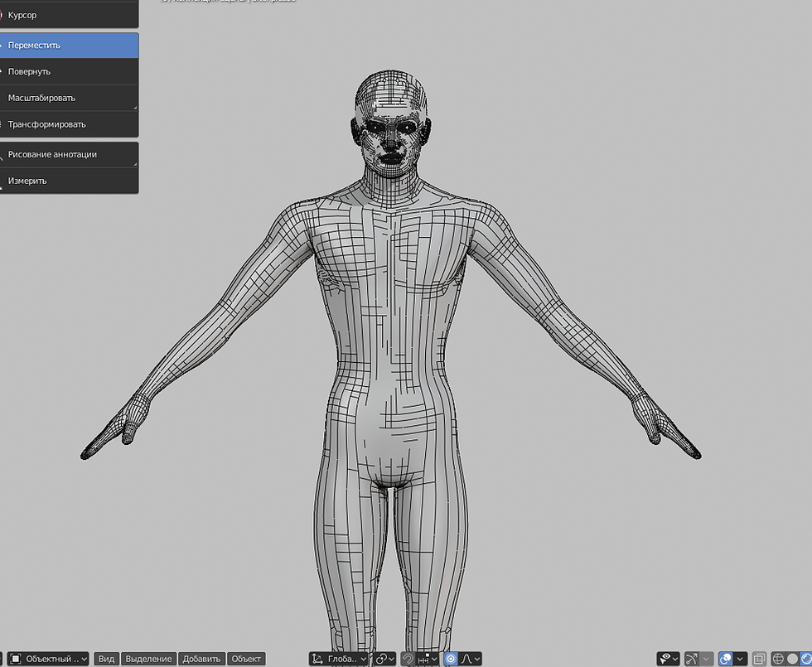Viewport: 812px width, 667px height.
Task: Toggle the snap magnet icon
Action: (x=408, y=659)
